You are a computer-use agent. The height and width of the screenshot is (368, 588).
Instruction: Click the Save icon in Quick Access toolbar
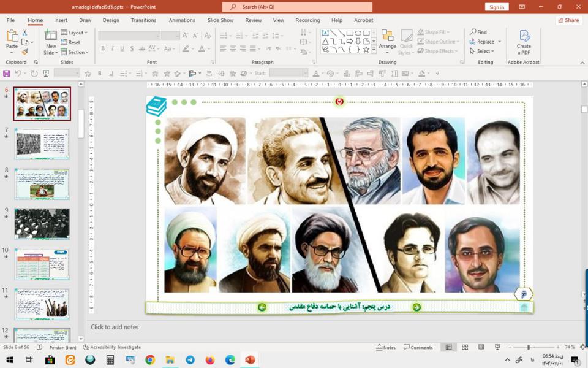6,73
